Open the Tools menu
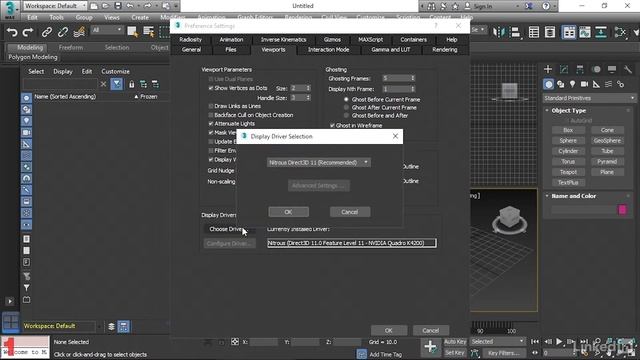 click(x=56, y=18)
